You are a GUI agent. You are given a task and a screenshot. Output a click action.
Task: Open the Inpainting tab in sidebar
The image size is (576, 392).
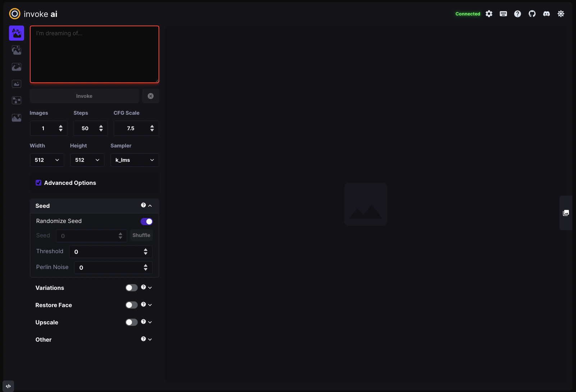17,67
